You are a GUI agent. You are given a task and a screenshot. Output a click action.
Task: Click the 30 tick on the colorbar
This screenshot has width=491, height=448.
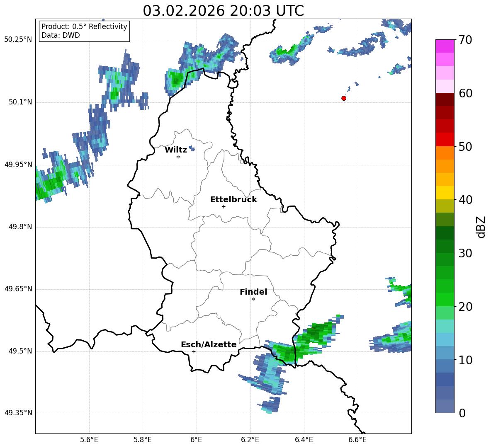pyautogui.click(x=465, y=253)
